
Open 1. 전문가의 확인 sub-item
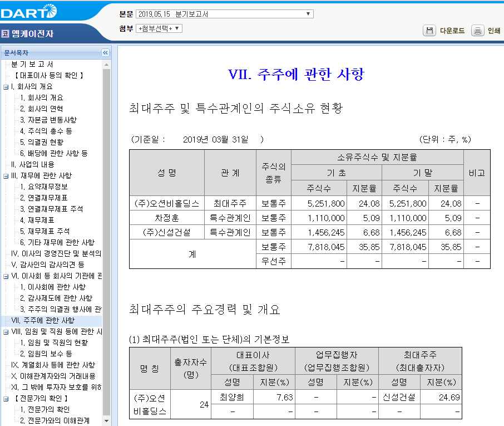[x=45, y=409]
